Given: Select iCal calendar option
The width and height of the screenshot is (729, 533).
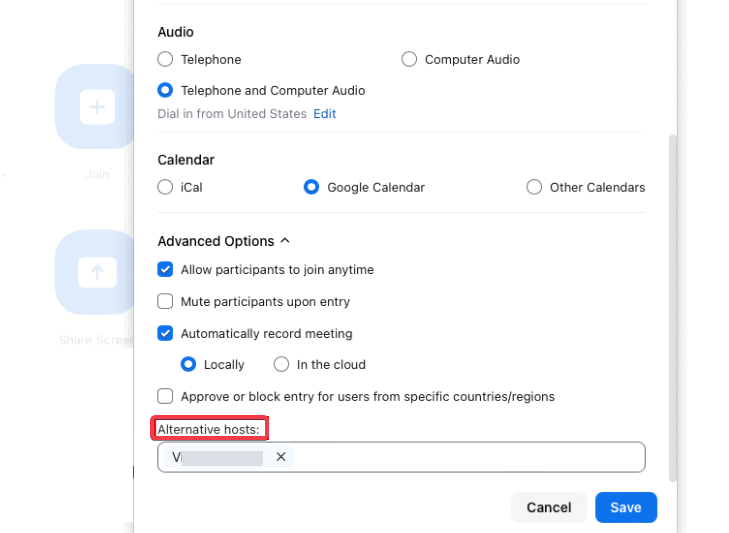Looking at the screenshot, I should [166, 187].
